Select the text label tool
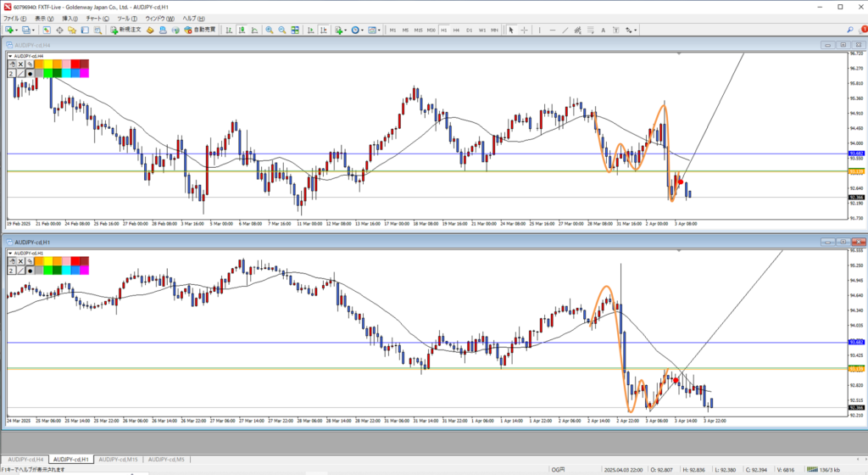Image resolution: width=868 pixels, height=475 pixels. coord(615,30)
